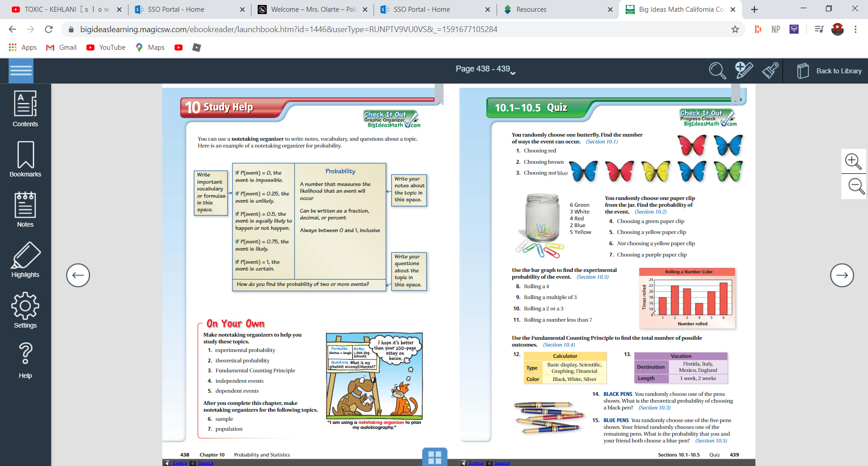Go to the next page
868x466 pixels.
click(x=842, y=275)
